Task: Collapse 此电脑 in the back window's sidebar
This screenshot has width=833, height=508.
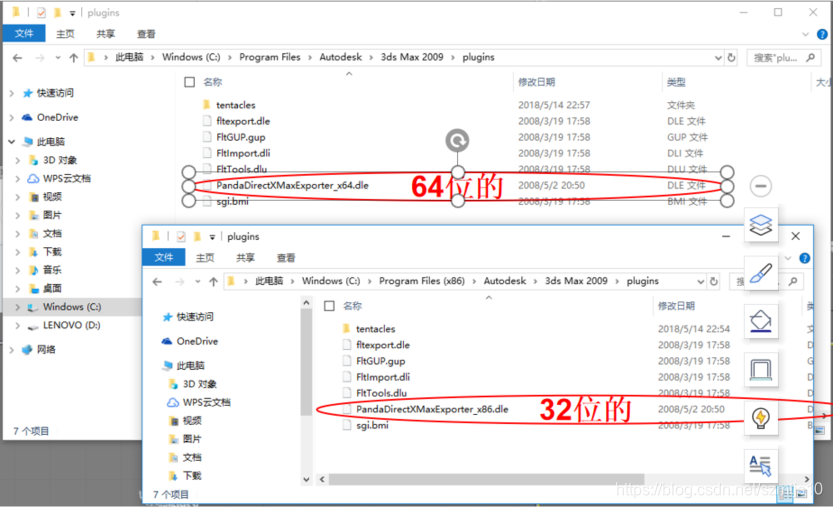Action: click(12, 141)
